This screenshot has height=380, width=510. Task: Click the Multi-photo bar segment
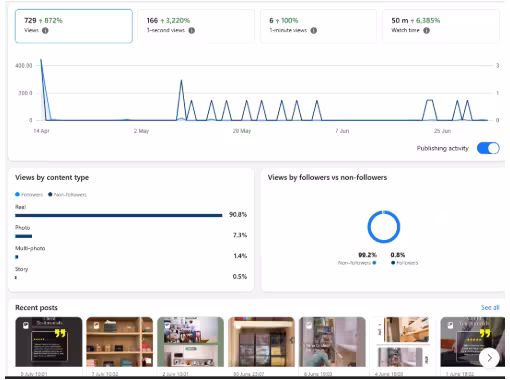pyautogui.click(x=17, y=257)
